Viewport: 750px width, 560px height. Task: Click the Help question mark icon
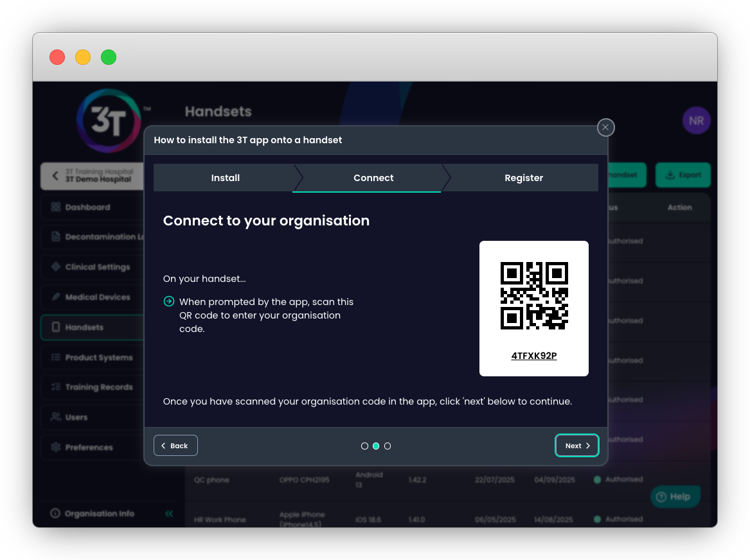click(661, 496)
